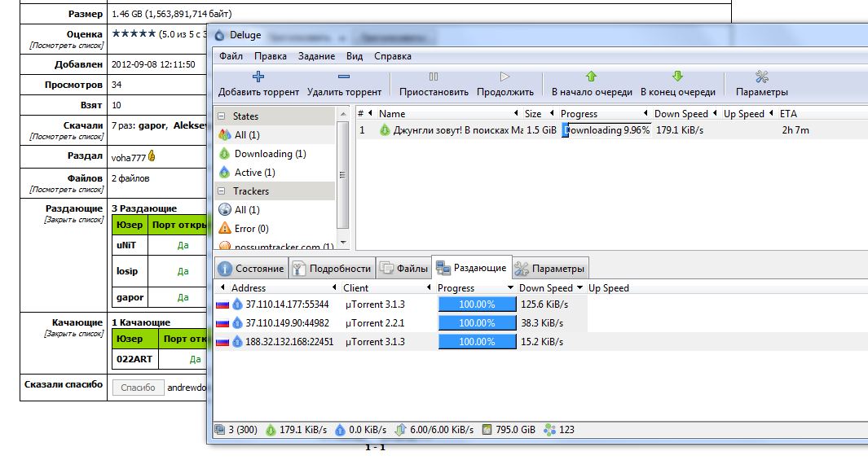Select the Джунгли зовут torrent row
The height and width of the screenshot is (460, 868).
612,130
